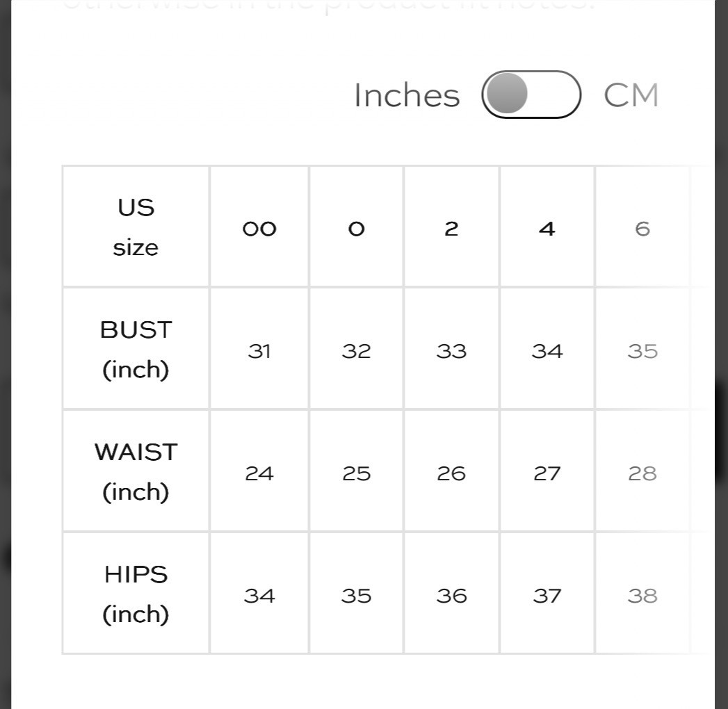The width and height of the screenshot is (728, 709).
Task: Click bust value 35 for size 6
Action: click(642, 351)
